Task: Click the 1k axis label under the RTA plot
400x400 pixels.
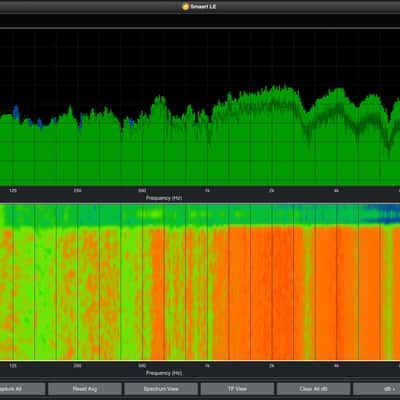Action: click(x=207, y=191)
